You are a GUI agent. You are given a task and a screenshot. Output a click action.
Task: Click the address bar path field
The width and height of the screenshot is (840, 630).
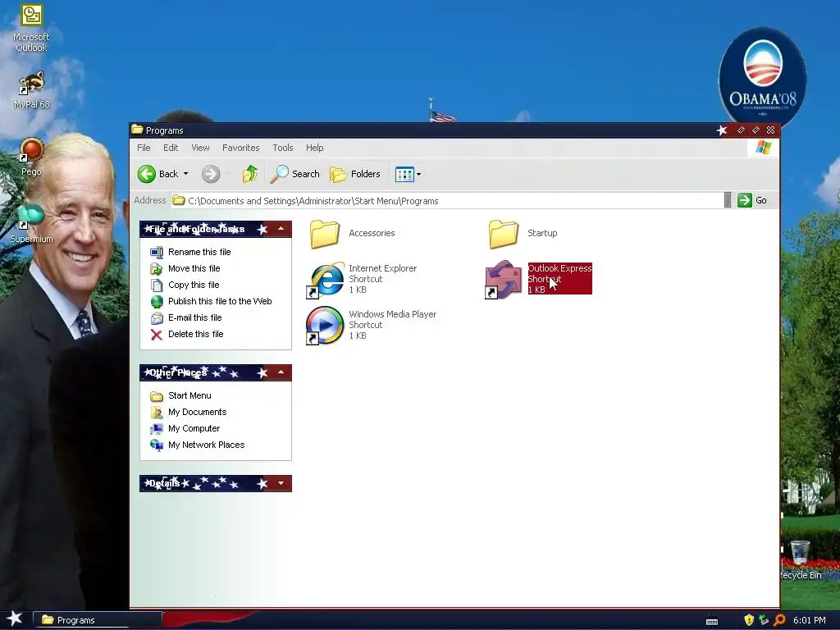[x=447, y=201]
